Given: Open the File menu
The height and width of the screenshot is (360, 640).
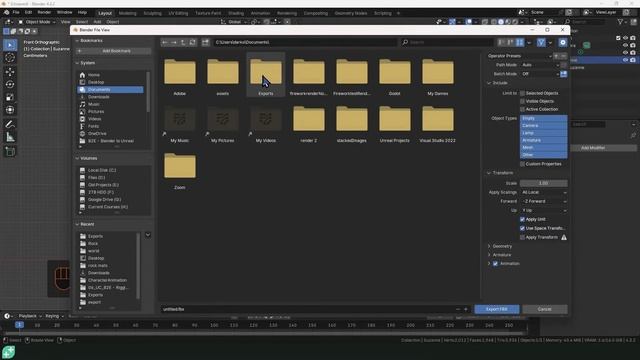Looking at the screenshot, I should click(16, 13).
